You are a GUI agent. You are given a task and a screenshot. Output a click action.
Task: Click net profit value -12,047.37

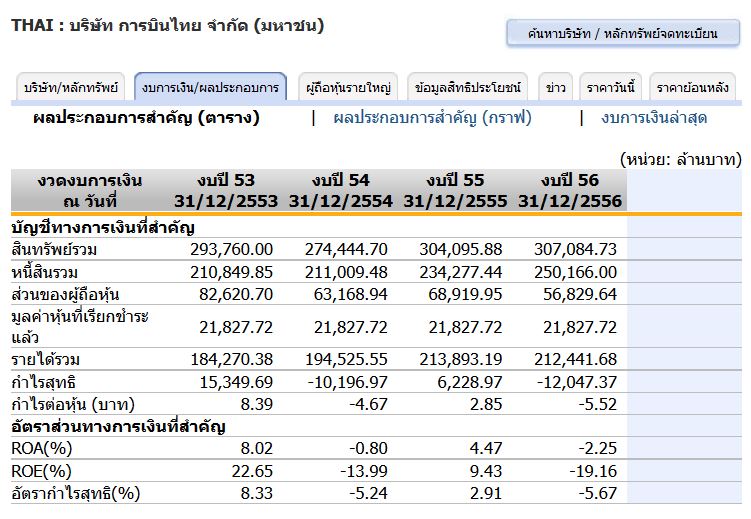pyautogui.click(x=577, y=382)
